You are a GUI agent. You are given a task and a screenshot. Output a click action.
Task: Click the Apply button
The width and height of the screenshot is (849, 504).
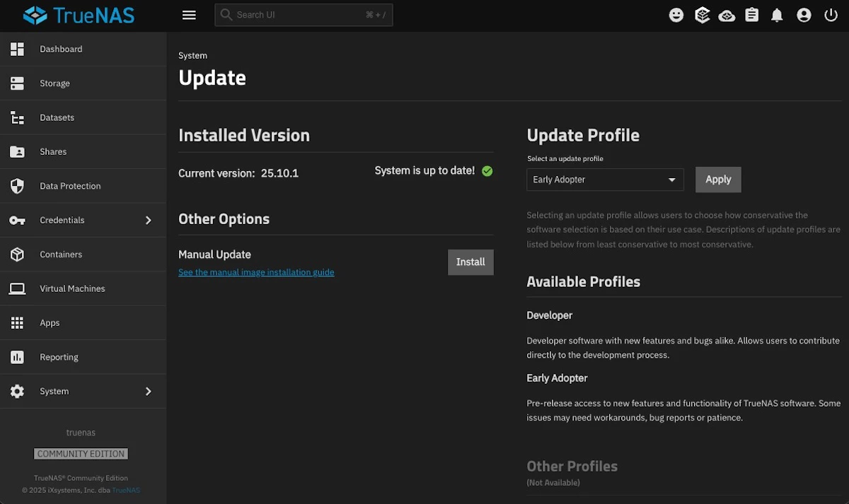718,180
